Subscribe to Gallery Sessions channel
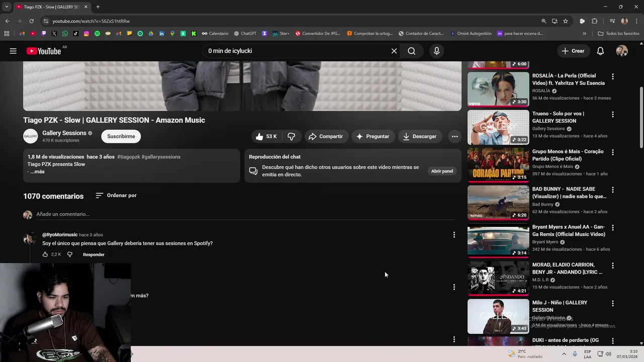The height and width of the screenshot is (362, 644). pyautogui.click(x=121, y=136)
